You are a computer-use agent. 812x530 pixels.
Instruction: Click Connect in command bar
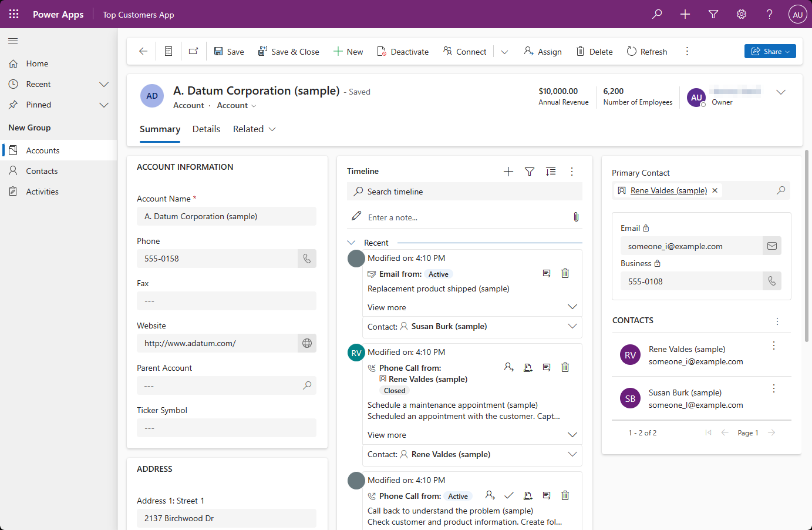(465, 52)
